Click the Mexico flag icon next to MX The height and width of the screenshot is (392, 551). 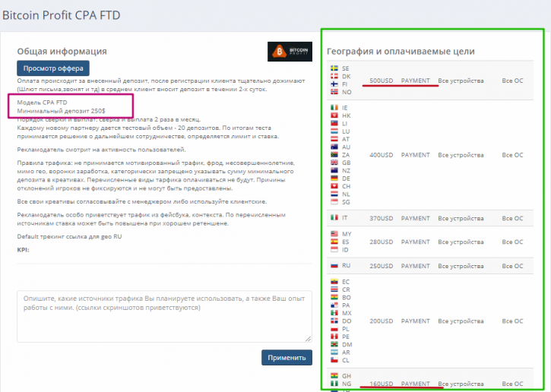[x=334, y=313]
